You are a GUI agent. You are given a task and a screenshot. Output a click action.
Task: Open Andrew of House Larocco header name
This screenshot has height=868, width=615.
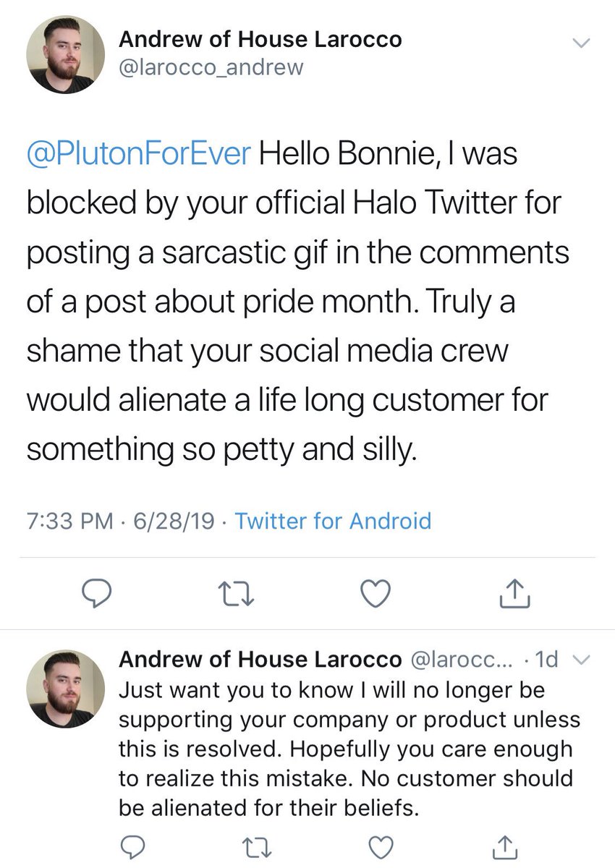tap(260, 40)
